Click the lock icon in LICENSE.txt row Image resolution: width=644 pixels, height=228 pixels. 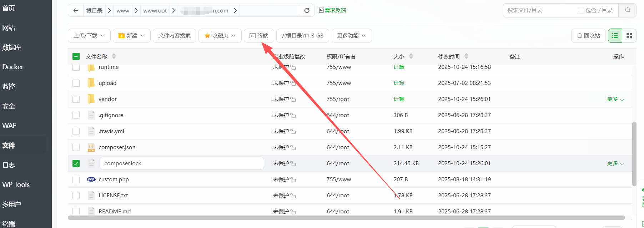click(x=293, y=196)
